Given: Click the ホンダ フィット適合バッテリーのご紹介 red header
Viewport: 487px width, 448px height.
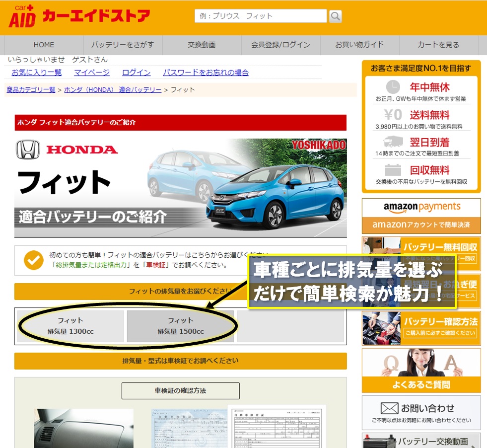Looking at the screenshot, I should coord(180,122).
